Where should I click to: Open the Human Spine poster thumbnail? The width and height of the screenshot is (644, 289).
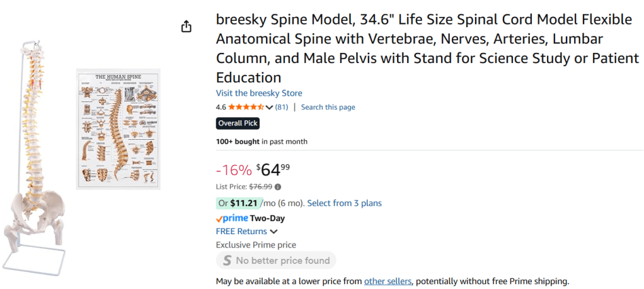tap(118, 128)
